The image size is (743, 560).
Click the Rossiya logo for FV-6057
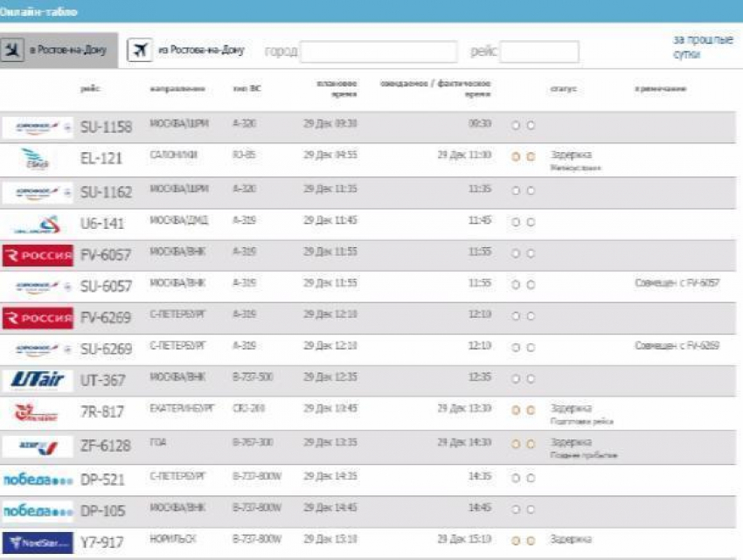tap(38, 255)
